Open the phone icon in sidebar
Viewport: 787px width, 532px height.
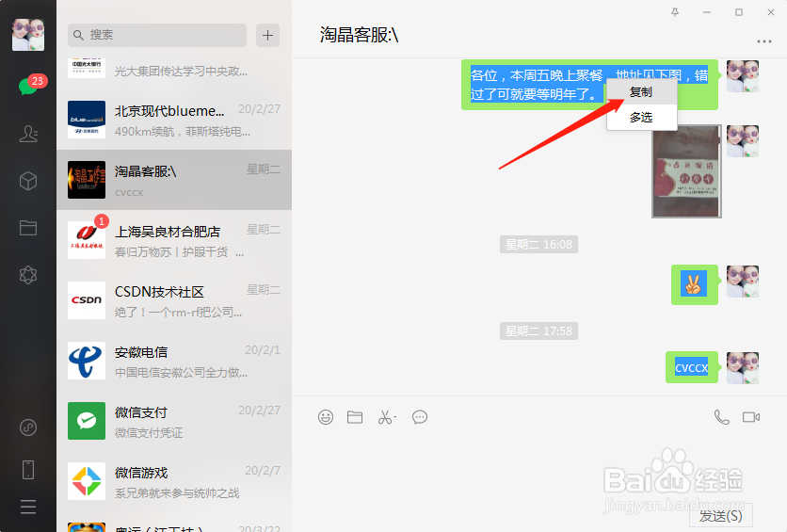(28, 470)
